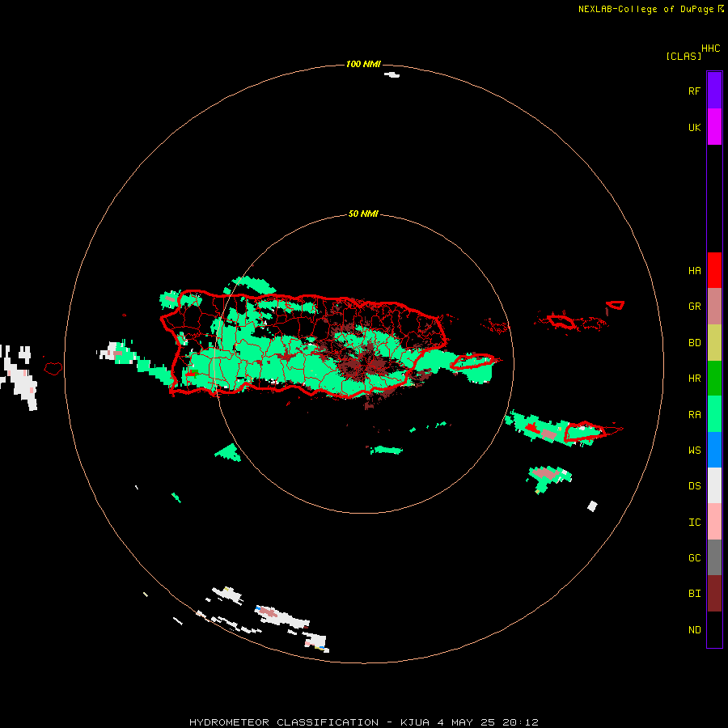Screen dimensions: 728x728
Task: Click the RF purple legend swatch
Action: coord(714,91)
